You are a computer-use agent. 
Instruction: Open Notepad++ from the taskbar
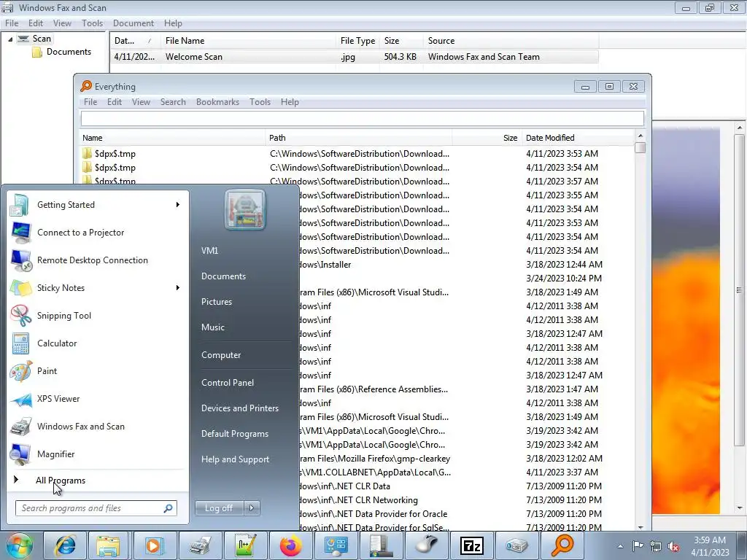coord(245,545)
